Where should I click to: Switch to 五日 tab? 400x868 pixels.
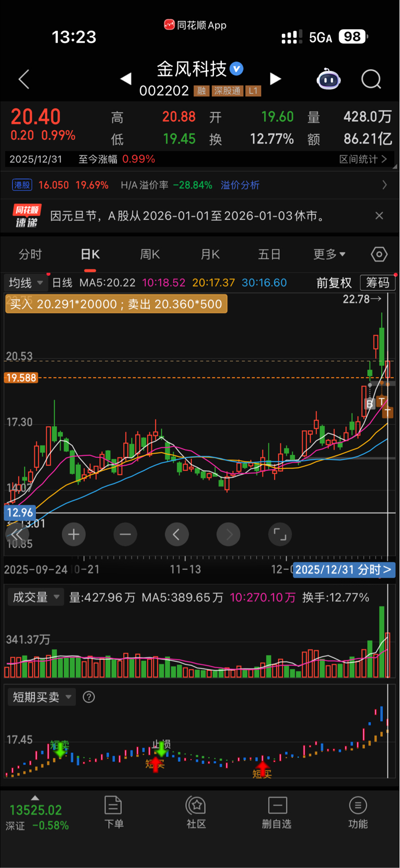(269, 254)
